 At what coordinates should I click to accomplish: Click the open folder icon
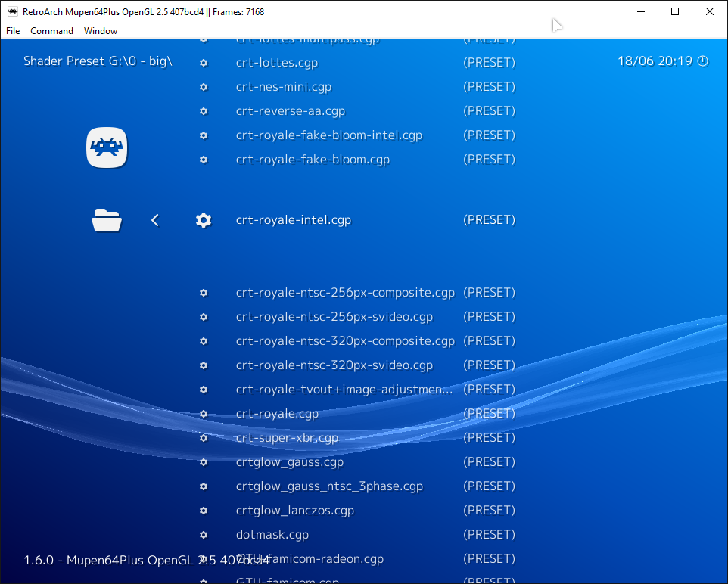107,220
